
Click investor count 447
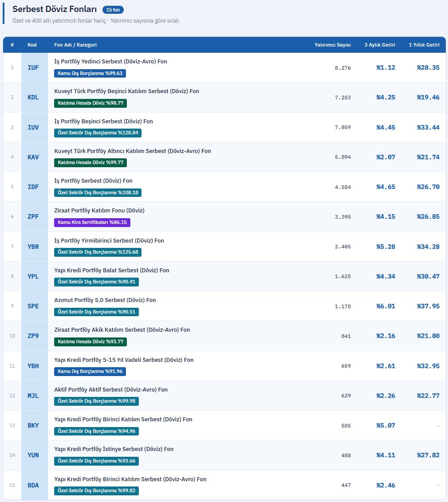tap(346, 485)
